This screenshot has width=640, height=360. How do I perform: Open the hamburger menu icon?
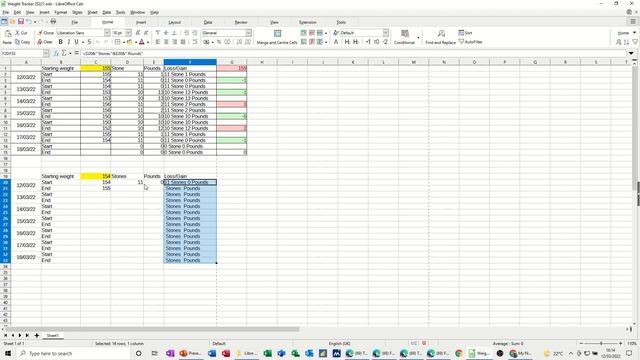click(633, 22)
